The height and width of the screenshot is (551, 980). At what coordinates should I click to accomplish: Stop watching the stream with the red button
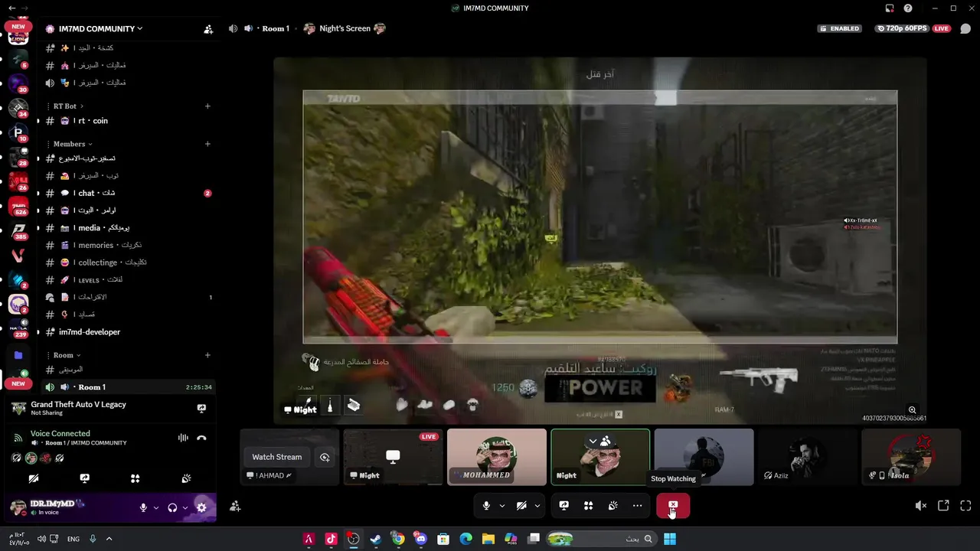[x=673, y=506]
